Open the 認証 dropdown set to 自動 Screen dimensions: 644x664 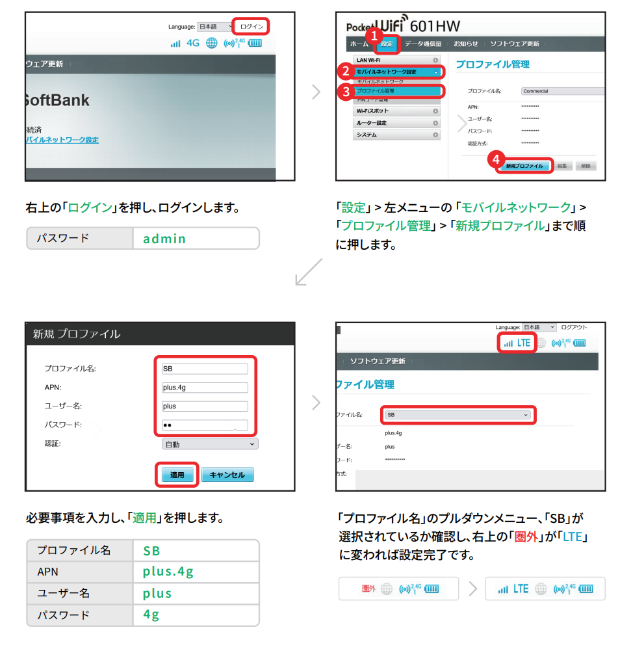click(x=209, y=444)
